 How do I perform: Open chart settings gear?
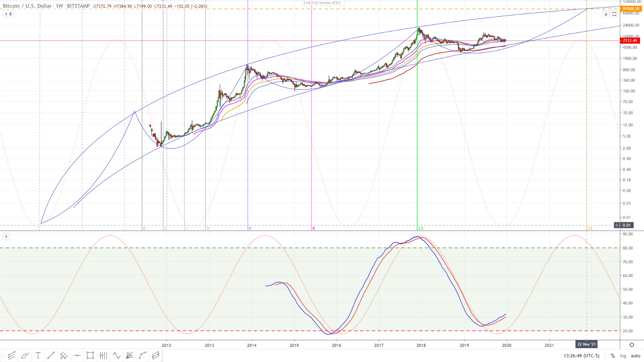pyautogui.click(x=632, y=345)
